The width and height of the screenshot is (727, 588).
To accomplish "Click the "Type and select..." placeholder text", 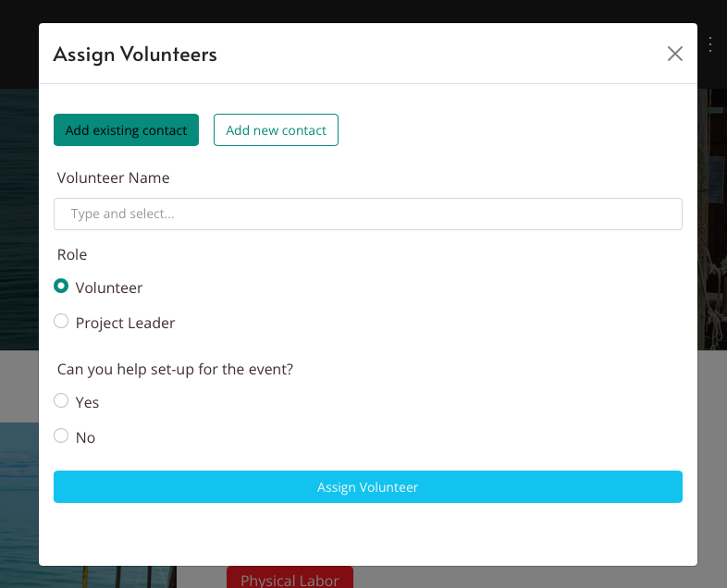I will pyautogui.click(x=122, y=214).
